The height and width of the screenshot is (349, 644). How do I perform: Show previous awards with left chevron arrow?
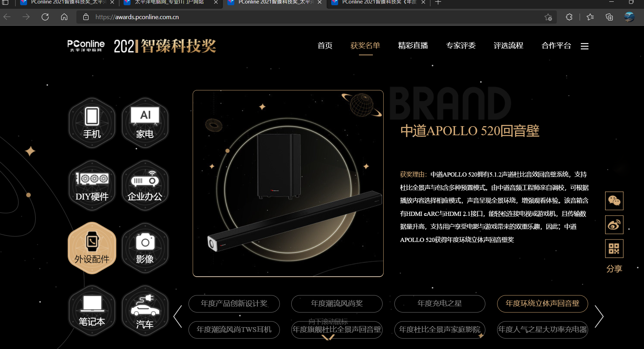tap(178, 316)
